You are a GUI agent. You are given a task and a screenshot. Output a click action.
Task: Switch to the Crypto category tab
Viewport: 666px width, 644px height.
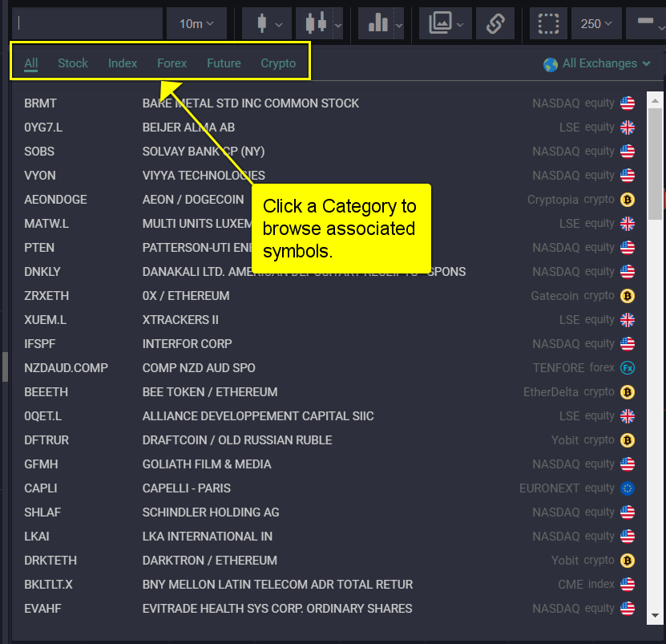coord(278,63)
